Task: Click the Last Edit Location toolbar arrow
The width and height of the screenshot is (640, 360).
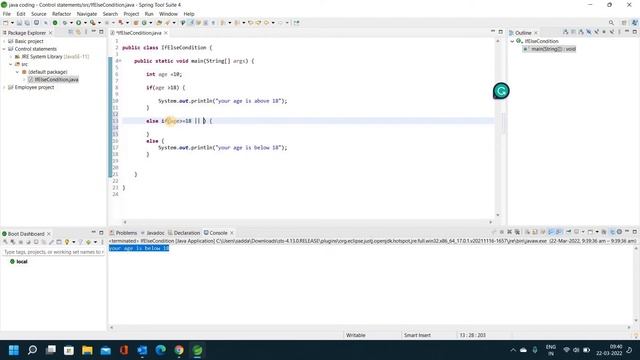Action: click(250, 23)
